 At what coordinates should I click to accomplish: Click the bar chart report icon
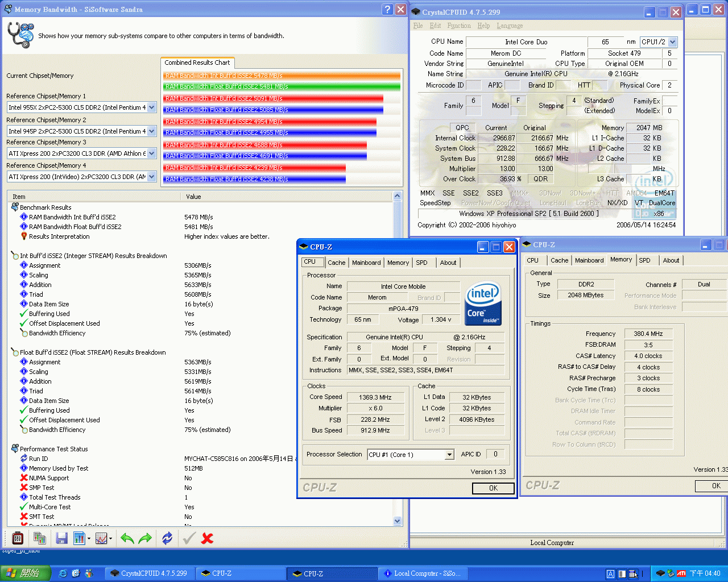(79, 538)
